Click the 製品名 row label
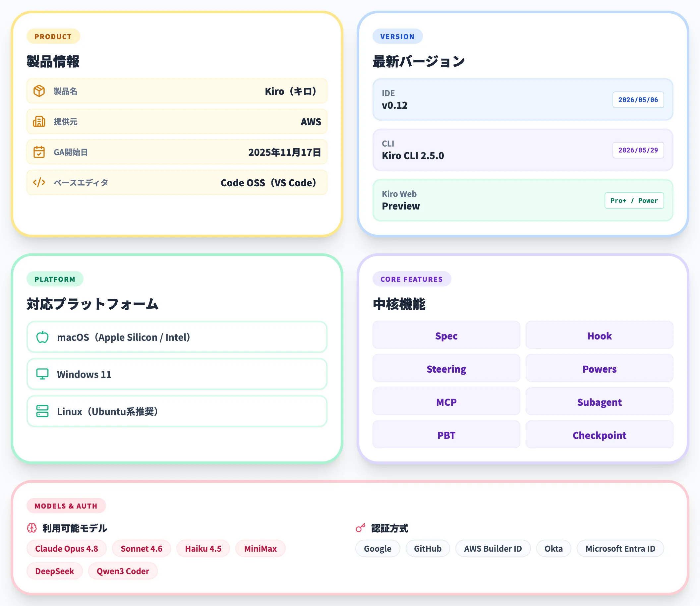This screenshot has height=606, width=700. click(66, 91)
